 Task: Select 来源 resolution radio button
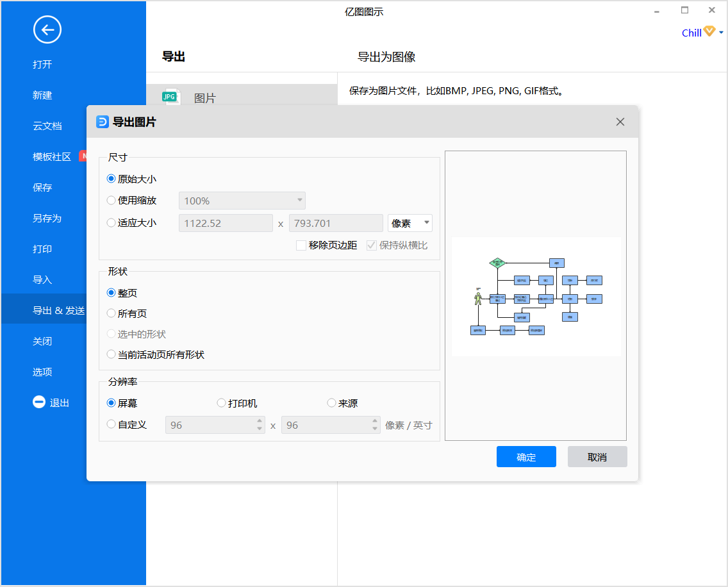331,403
